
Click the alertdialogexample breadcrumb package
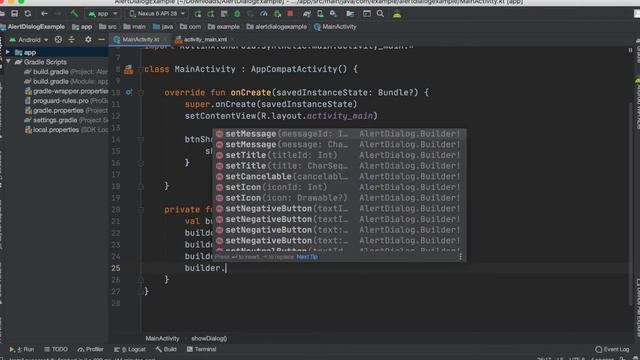[277, 27]
